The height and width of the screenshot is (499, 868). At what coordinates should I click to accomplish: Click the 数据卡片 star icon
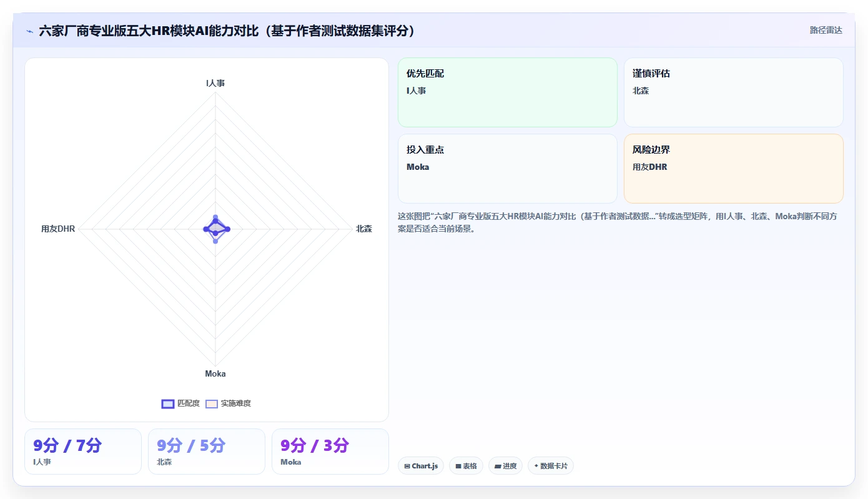(536, 466)
